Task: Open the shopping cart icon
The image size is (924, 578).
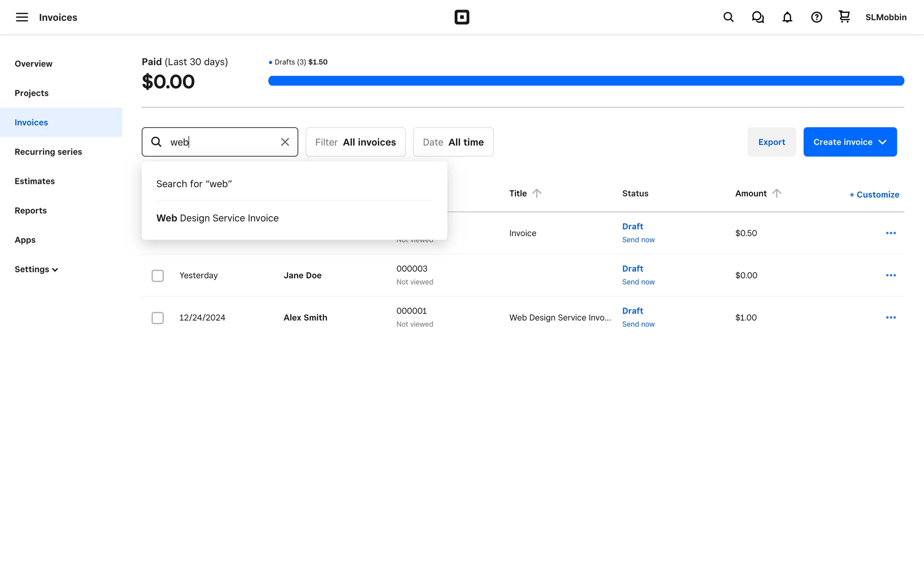Action: click(x=844, y=17)
